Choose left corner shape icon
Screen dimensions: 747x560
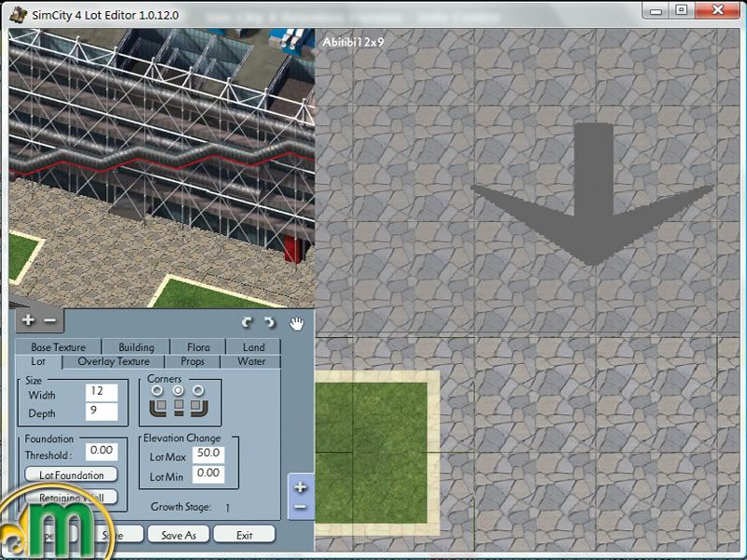click(x=158, y=408)
